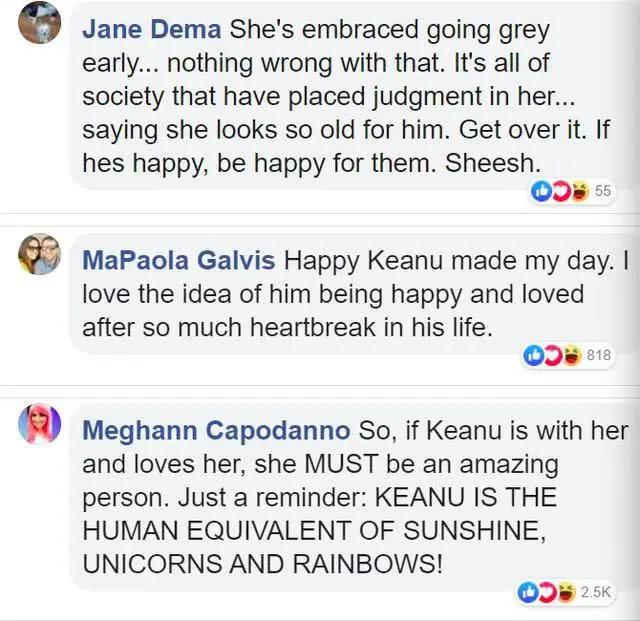View the 818 reactions count
This screenshot has height=621, width=640.
point(599,355)
